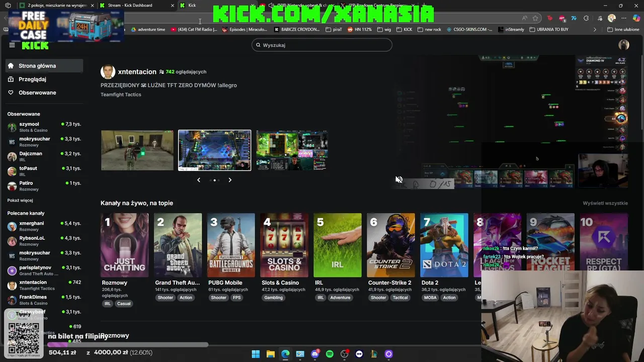
Task: Unmute the featured stream video
Action: tap(399, 179)
